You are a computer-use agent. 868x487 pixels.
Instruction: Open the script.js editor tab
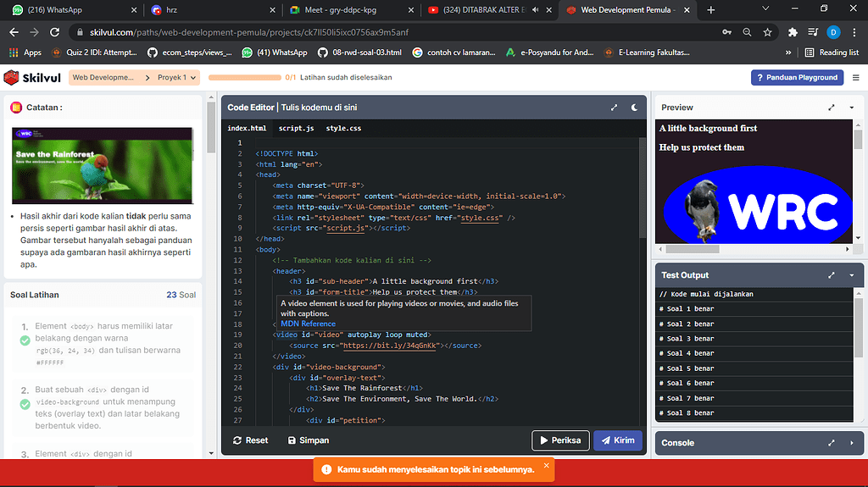296,129
